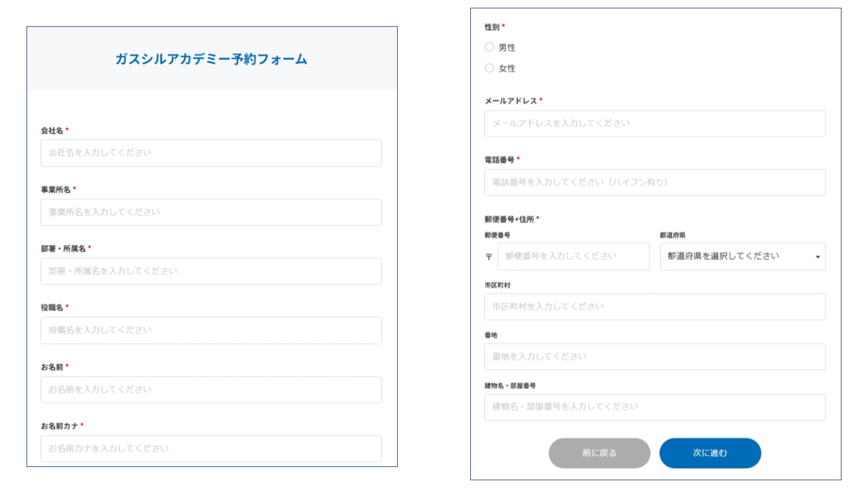Click the 番地 street number field

(654, 356)
